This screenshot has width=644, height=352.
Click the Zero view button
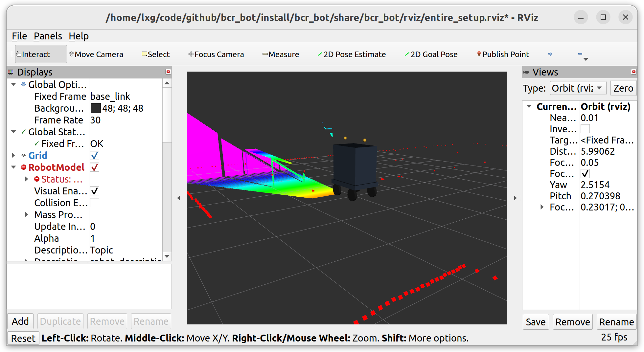point(623,88)
